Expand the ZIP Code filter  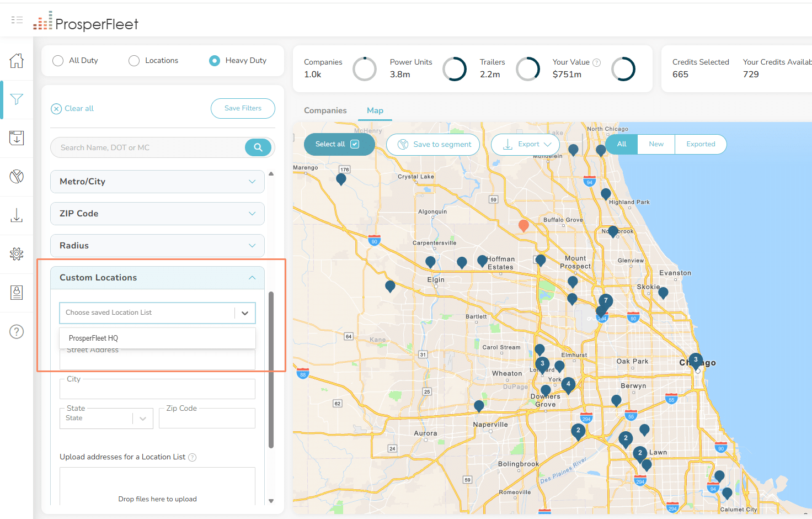[x=157, y=214]
